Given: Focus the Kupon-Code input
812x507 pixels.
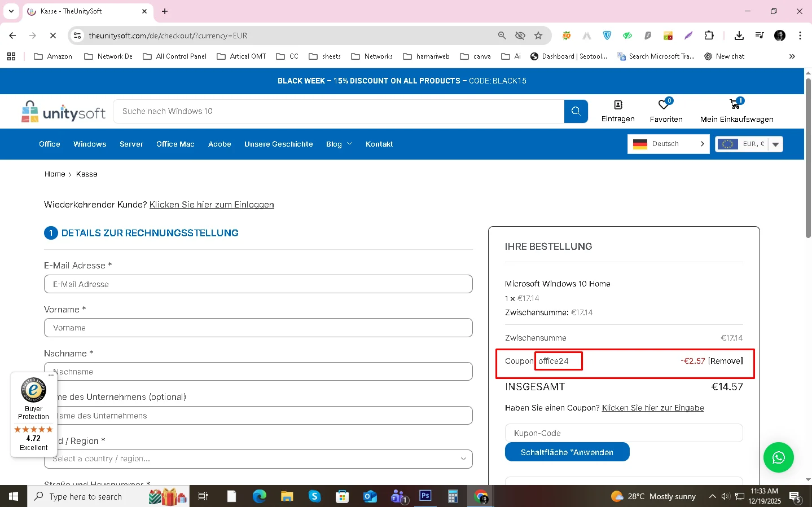Looking at the screenshot, I should (x=624, y=433).
